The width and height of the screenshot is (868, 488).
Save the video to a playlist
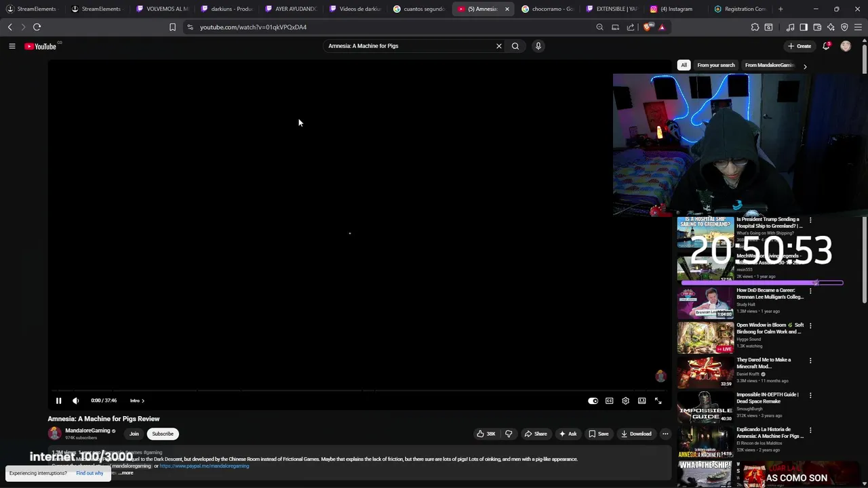pyautogui.click(x=598, y=434)
